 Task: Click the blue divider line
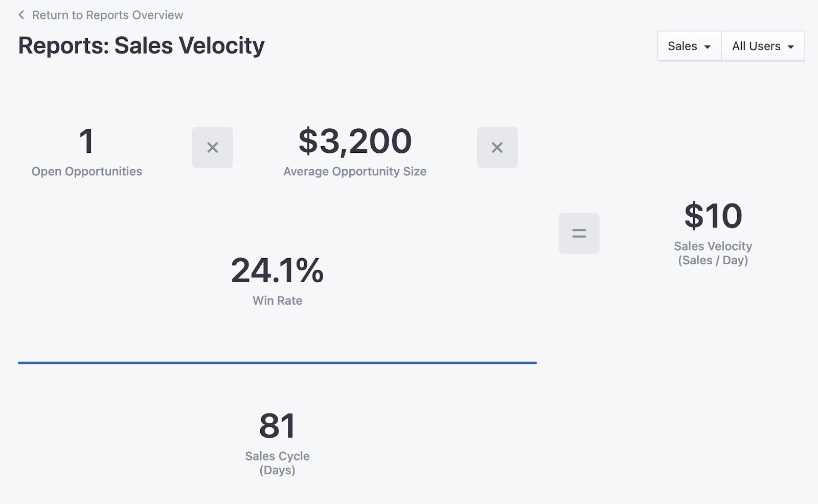click(x=277, y=363)
